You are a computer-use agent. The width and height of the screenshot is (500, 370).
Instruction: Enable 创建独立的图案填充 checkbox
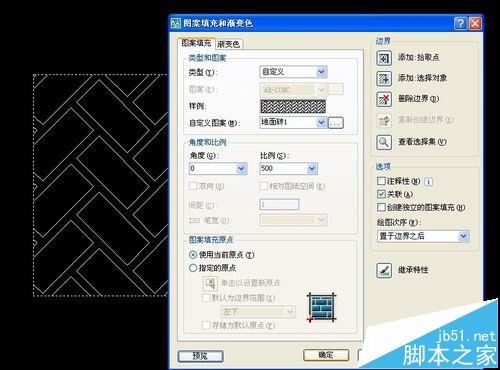pyautogui.click(x=381, y=207)
